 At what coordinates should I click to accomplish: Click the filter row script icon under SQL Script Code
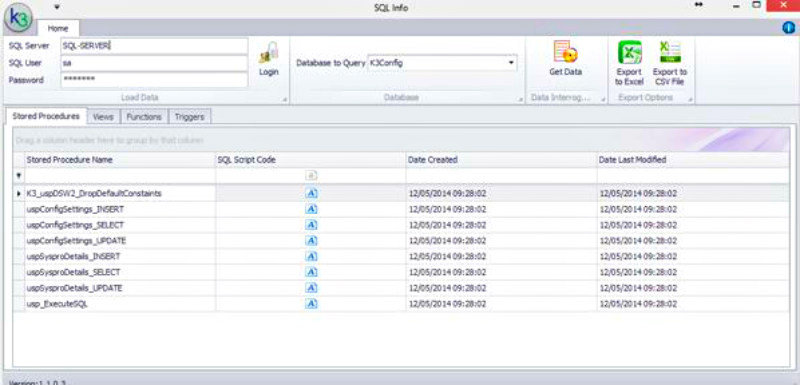point(311,175)
